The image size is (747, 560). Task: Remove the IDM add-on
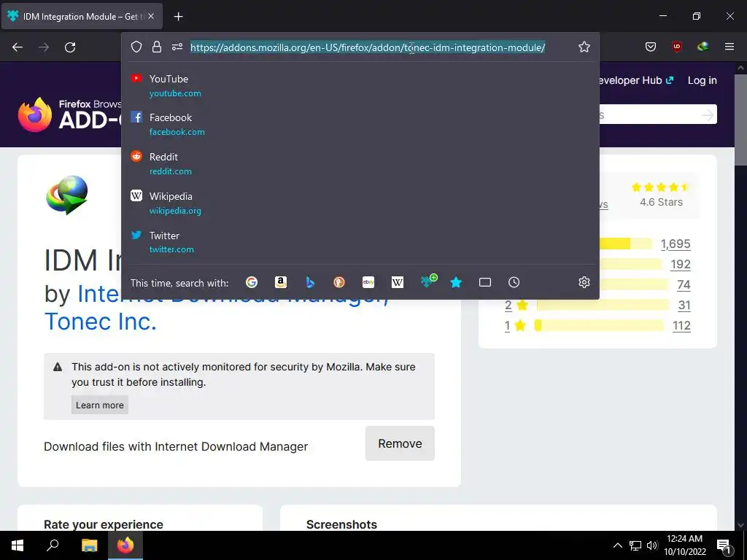click(x=400, y=443)
